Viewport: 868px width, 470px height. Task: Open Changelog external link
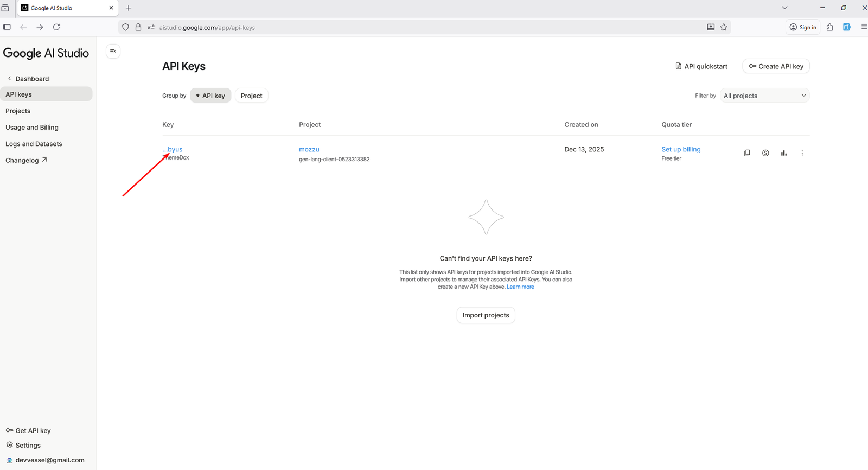26,160
